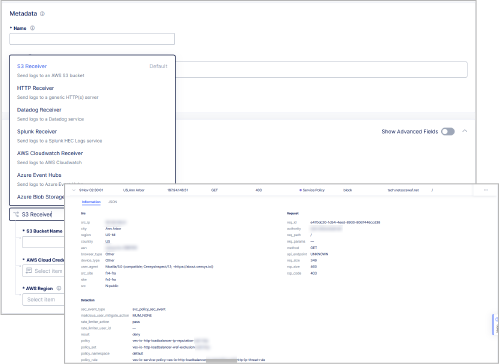Click the city value Ann Arbor
The height and width of the screenshot is (364, 499).
pos(113,229)
